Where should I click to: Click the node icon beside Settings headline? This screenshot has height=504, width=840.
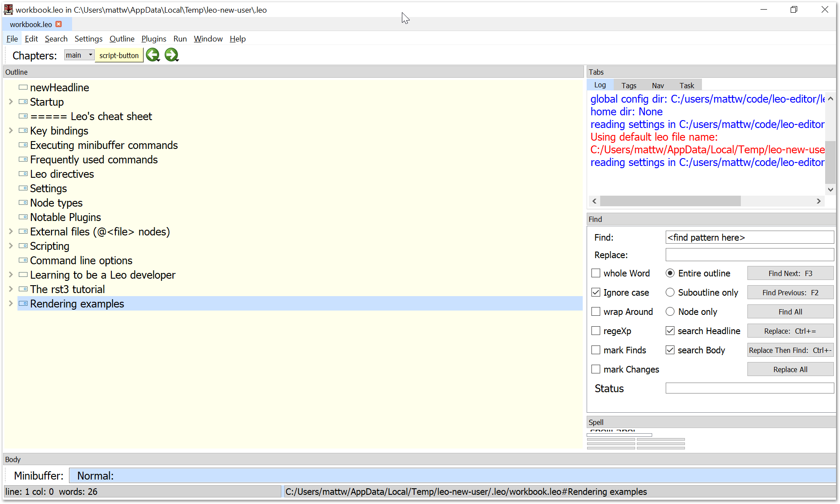[x=23, y=188]
